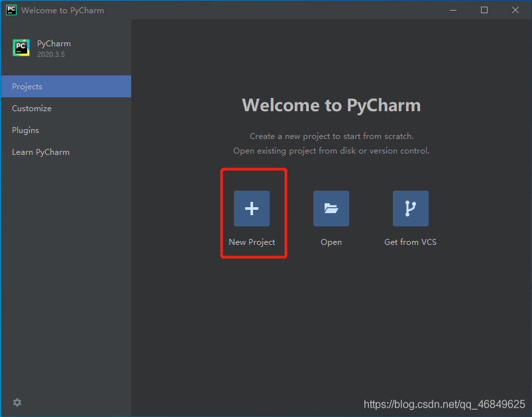532x417 pixels.
Task: Maximize the Welcome to PyCharm window
Action: tap(484, 10)
